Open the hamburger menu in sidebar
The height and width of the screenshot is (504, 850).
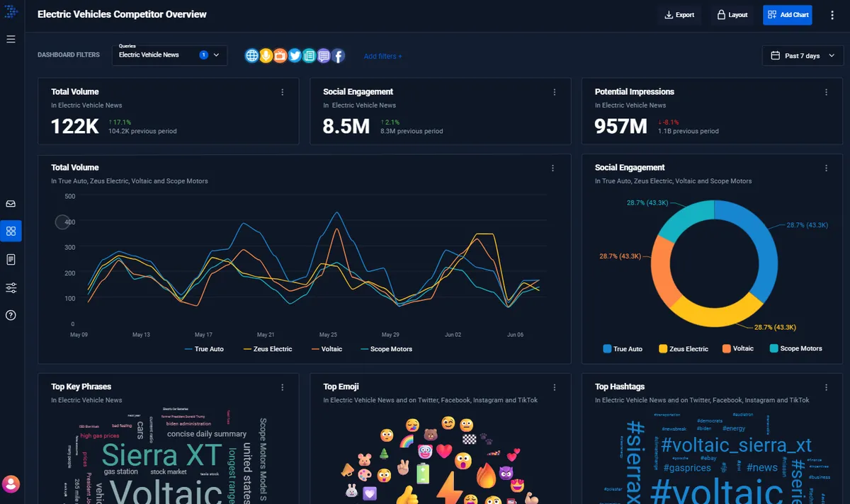pos(11,39)
